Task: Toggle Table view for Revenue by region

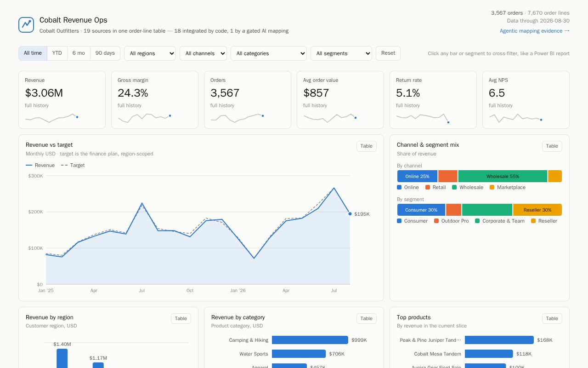Action: 181,319
